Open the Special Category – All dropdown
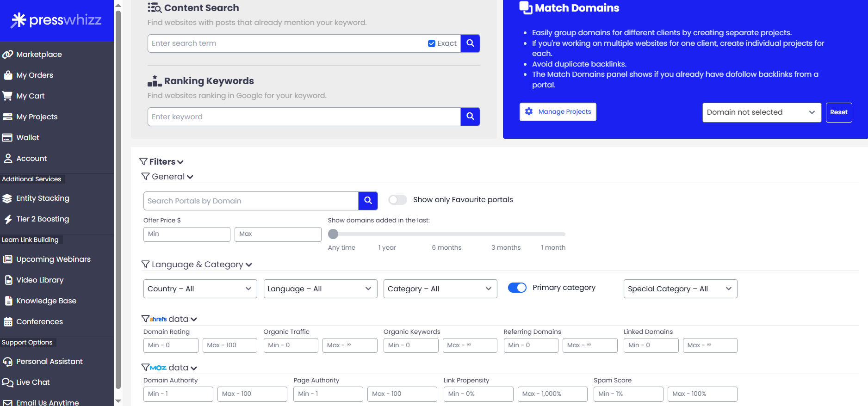 pyautogui.click(x=680, y=289)
